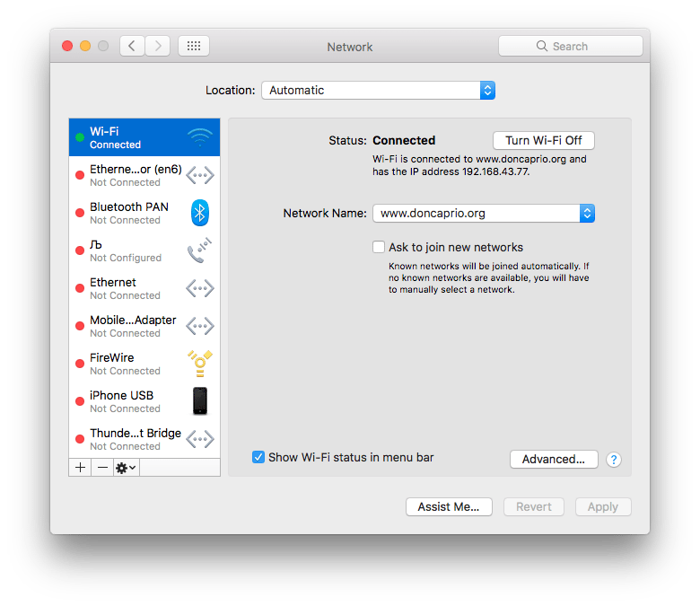Click into the Search field

570,46
